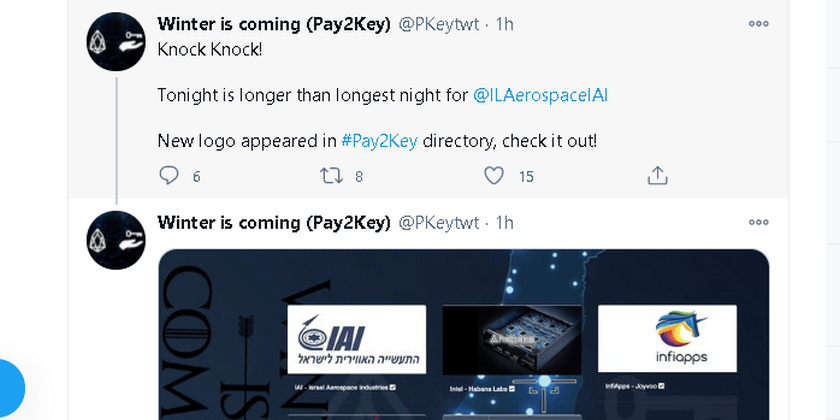Click the Intel Habana Labs picture in image
The image size is (840, 420).
pyautogui.click(x=505, y=339)
